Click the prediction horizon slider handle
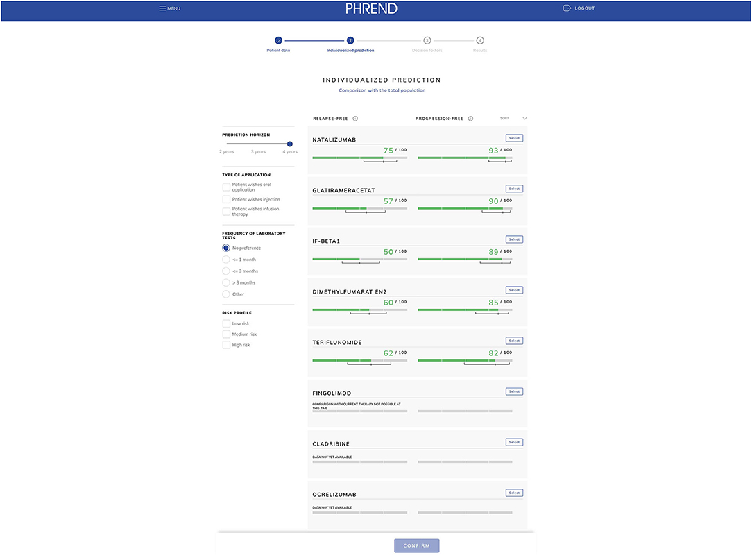The height and width of the screenshot is (560, 752). [290, 144]
